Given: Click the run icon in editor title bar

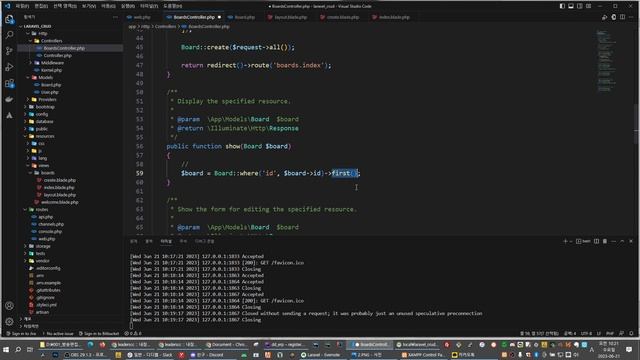Looking at the screenshot, I should point(604,17).
